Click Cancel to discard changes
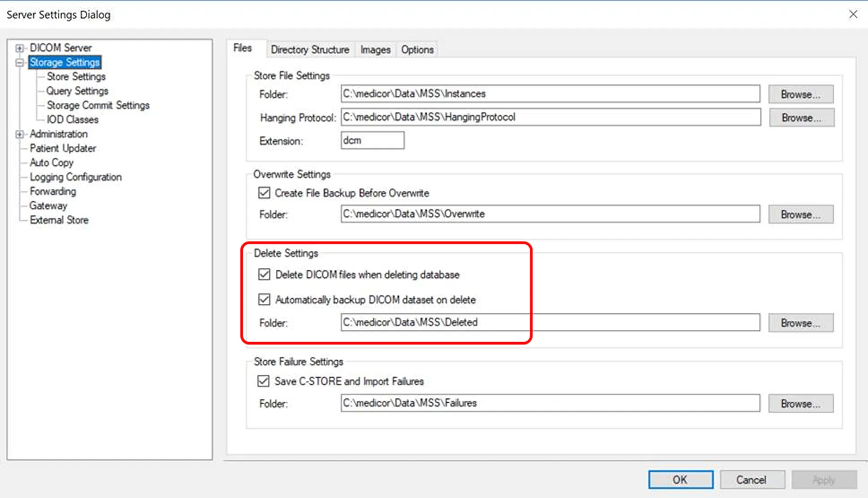Viewport: 868px width, 498px height. [x=751, y=480]
